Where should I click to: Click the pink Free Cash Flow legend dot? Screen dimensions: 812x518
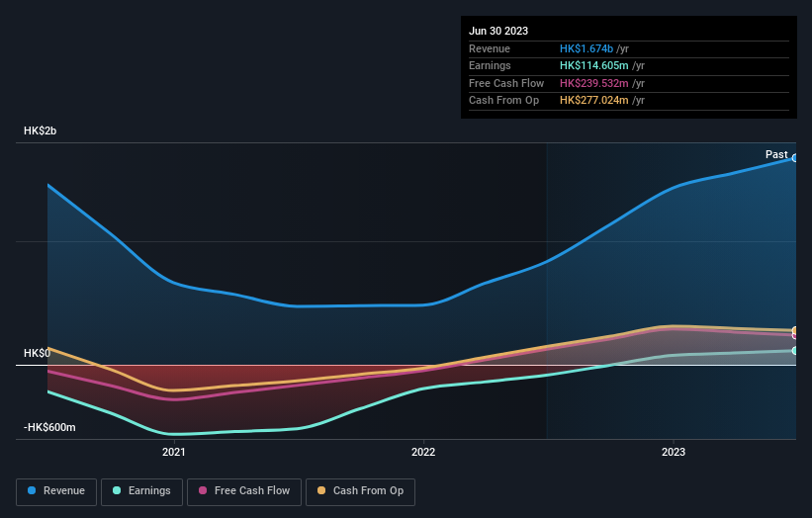pos(203,490)
